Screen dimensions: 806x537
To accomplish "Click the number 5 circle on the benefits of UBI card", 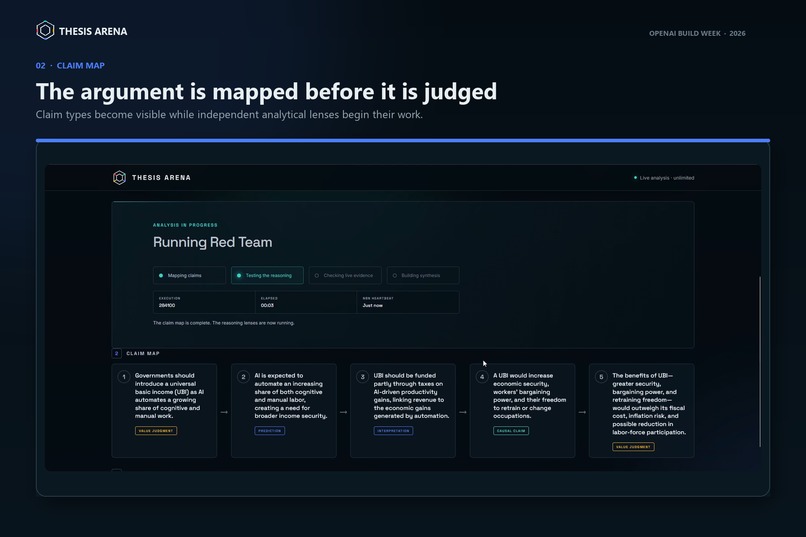I will click(601, 377).
